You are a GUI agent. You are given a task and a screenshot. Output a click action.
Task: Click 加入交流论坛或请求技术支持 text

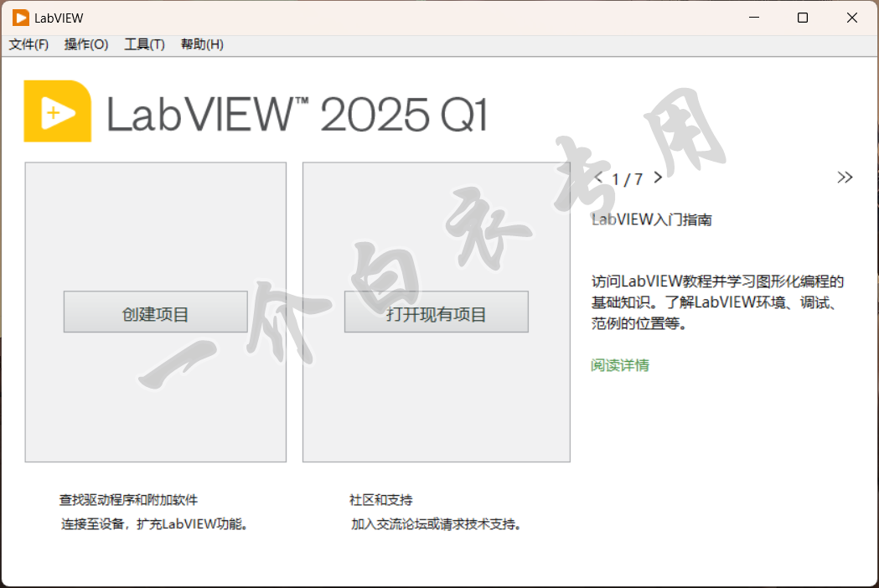436,524
